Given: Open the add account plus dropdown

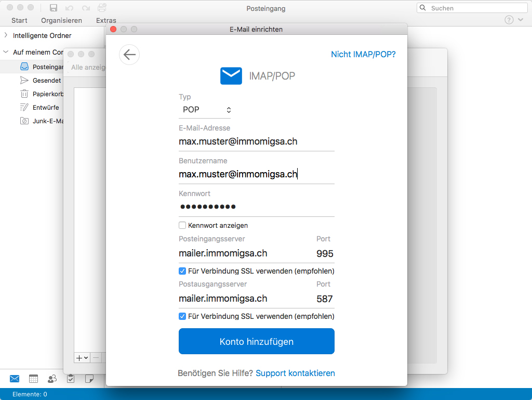Looking at the screenshot, I should [82, 357].
